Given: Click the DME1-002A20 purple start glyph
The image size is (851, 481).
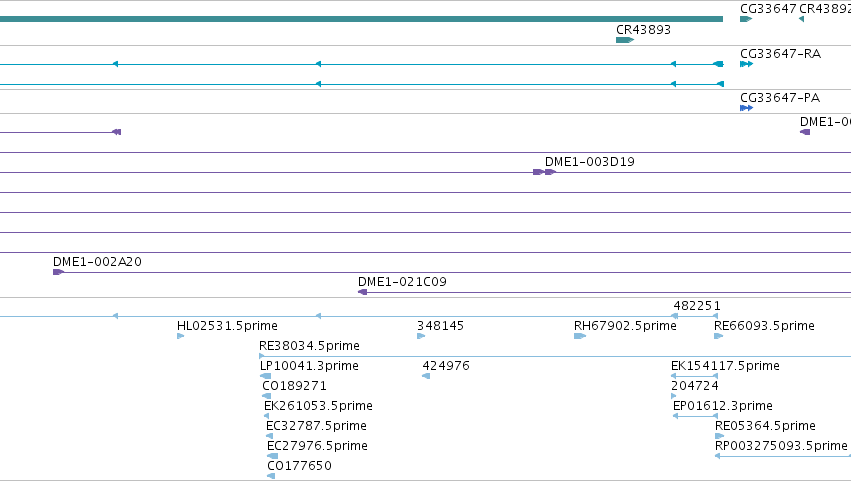Looking at the screenshot, I should click(58, 272).
